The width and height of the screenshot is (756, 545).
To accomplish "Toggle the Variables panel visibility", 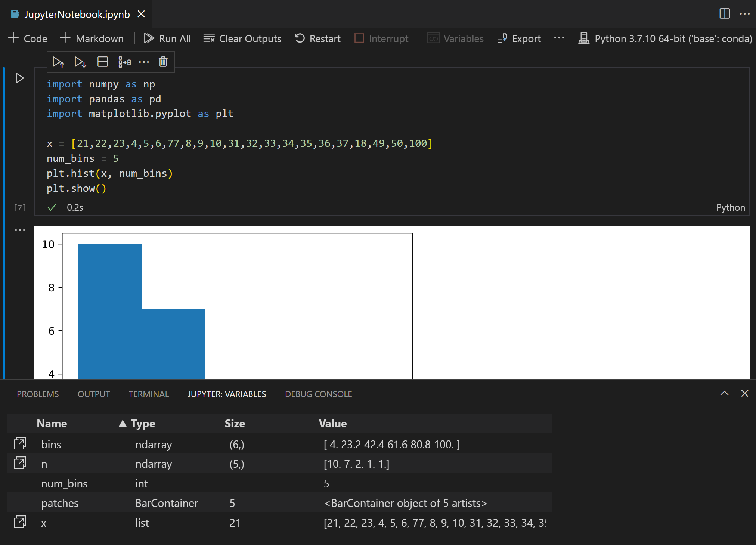I will point(457,39).
